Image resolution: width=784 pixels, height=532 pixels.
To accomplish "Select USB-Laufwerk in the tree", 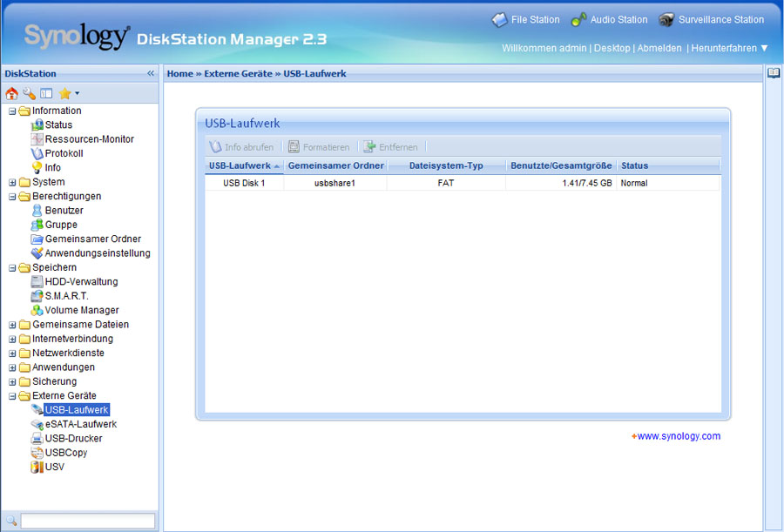I will point(77,410).
